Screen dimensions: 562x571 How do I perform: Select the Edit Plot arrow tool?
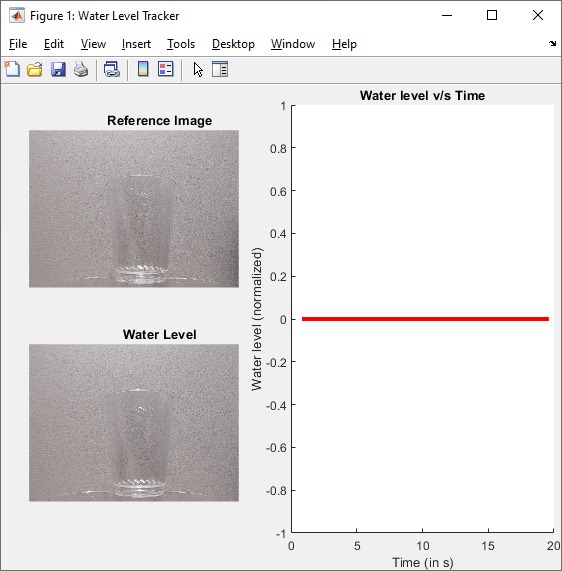(198, 69)
